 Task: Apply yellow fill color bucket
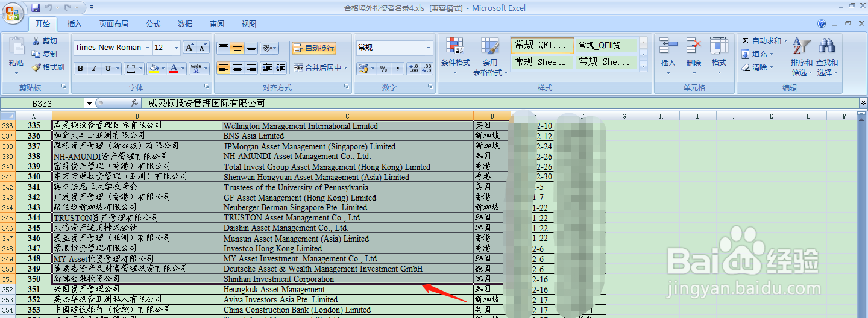154,69
